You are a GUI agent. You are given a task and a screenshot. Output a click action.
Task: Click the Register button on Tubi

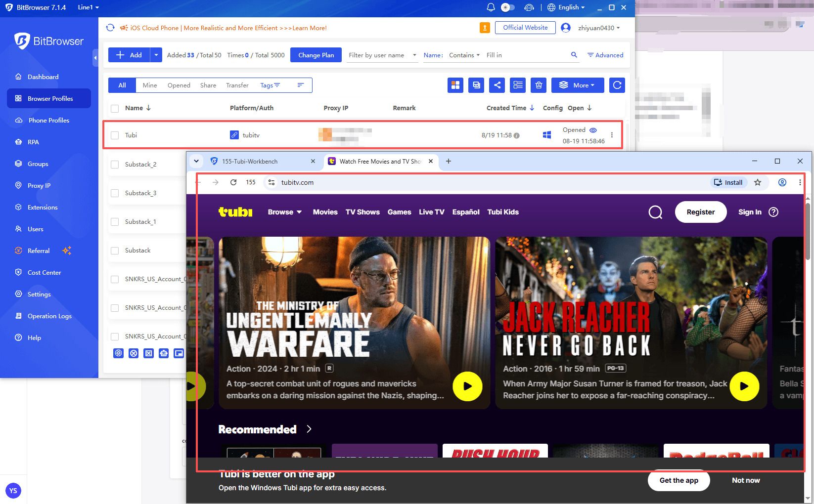(701, 212)
